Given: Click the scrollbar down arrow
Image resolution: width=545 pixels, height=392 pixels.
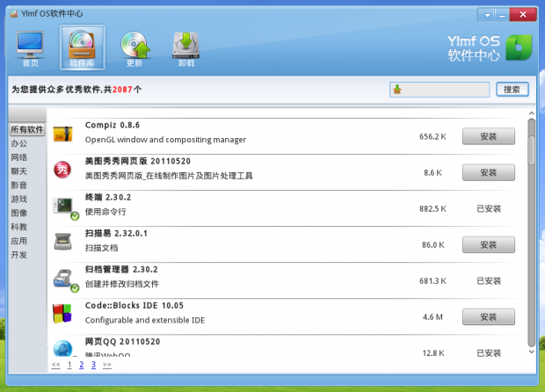Looking at the screenshot, I should point(531,352).
